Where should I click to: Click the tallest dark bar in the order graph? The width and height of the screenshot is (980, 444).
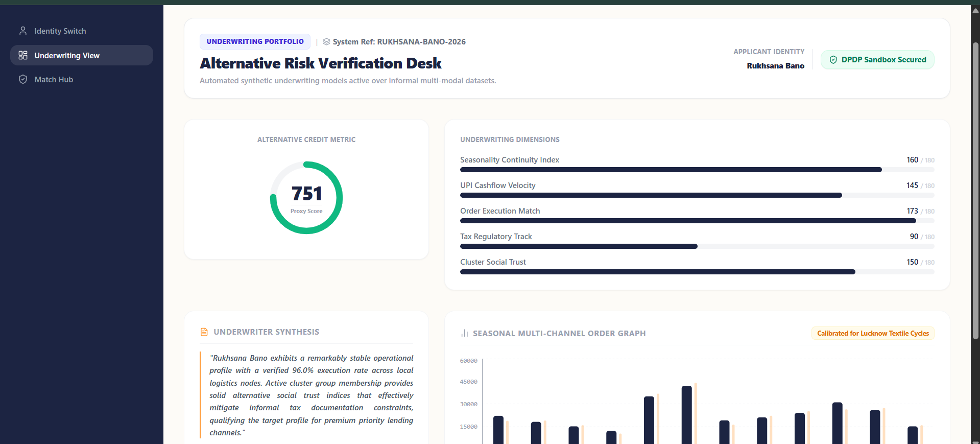687,415
